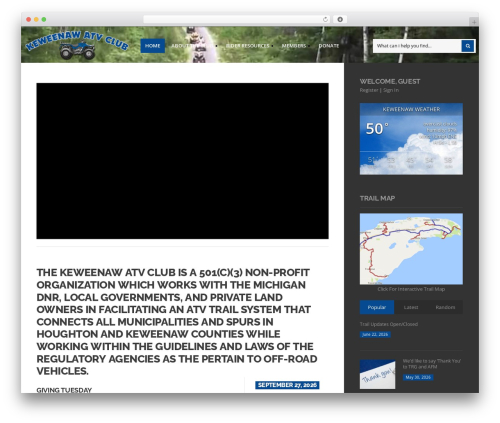The image size is (500, 423).
Task: Click the September 27 date badge
Action: tap(287, 385)
